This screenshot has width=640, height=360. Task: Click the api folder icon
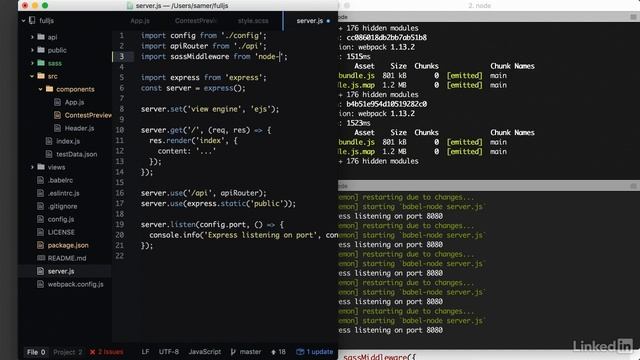(41, 37)
